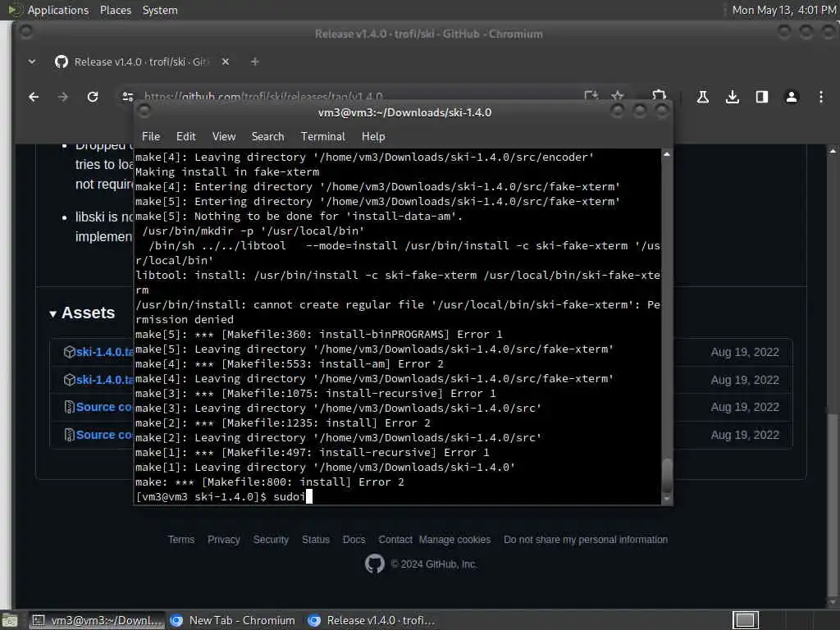Open a new Chromium tab

(x=255, y=62)
